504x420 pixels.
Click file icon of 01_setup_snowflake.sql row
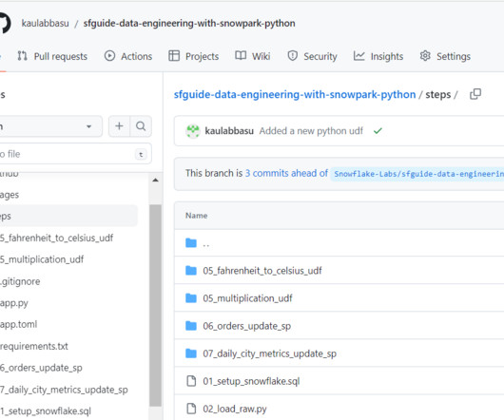(x=191, y=381)
